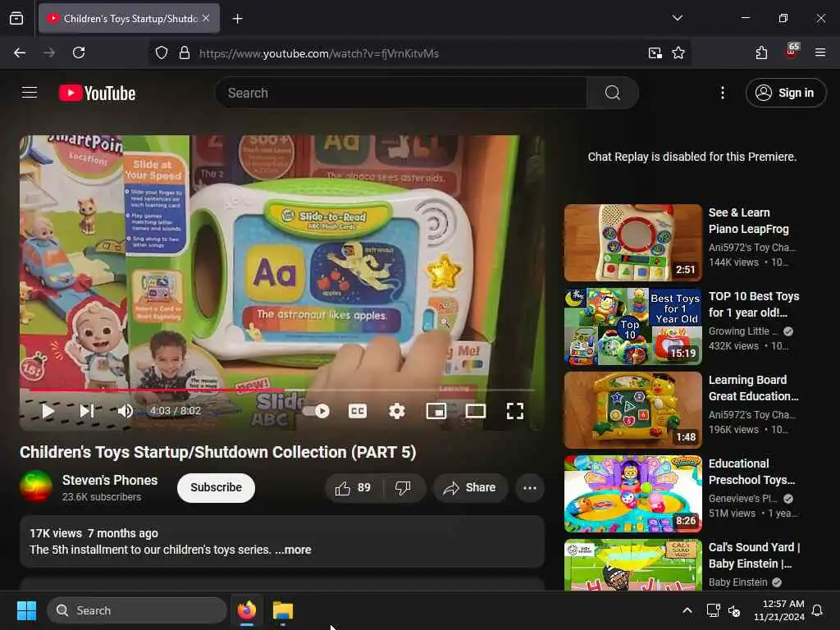The height and width of the screenshot is (630, 840).
Task: Reload the current page
Action: click(x=79, y=52)
